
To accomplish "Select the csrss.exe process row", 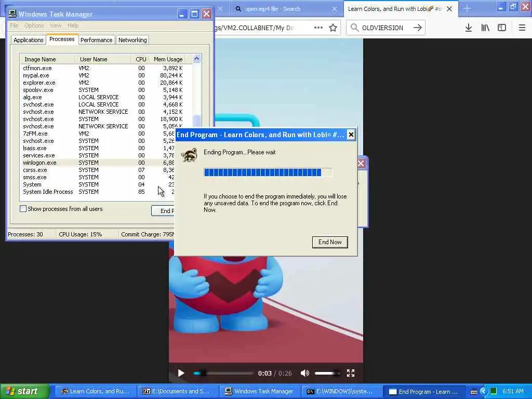I will coord(98,170).
